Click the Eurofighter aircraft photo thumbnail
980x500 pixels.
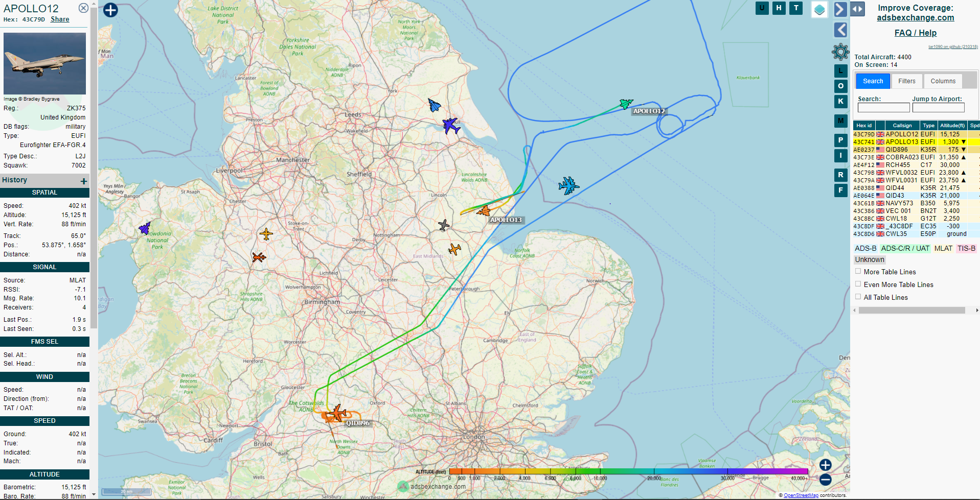(44, 63)
